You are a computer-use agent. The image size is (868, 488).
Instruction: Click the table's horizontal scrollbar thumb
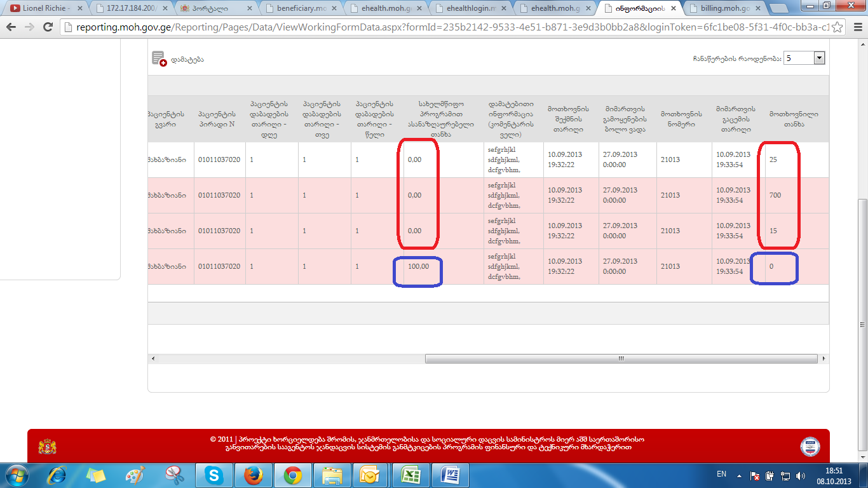click(x=621, y=359)
